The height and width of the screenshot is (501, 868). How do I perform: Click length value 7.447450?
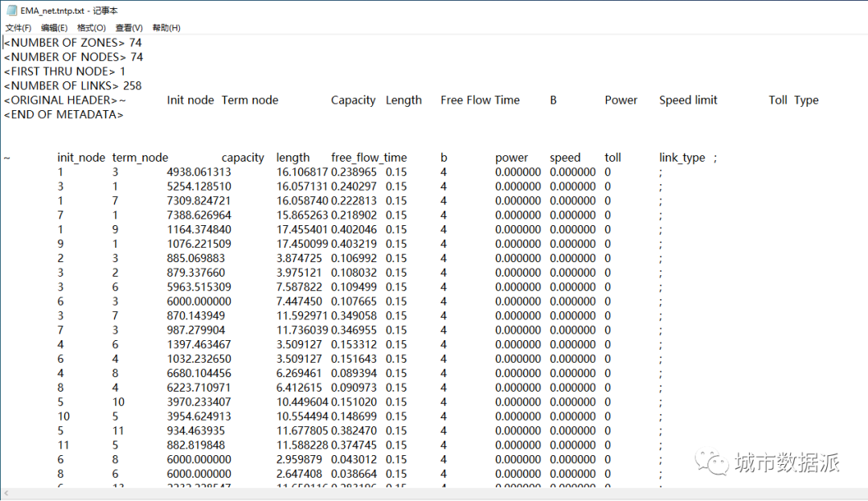[299, 302]
